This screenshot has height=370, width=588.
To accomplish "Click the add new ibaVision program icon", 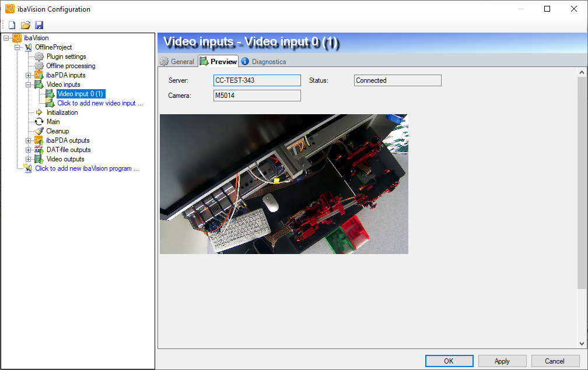I will click(28, 168).
